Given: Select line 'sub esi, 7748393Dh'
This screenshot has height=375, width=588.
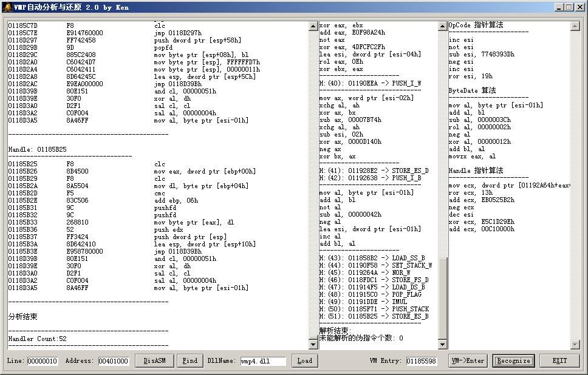Looking at the screenshot, I should point(482,55).
